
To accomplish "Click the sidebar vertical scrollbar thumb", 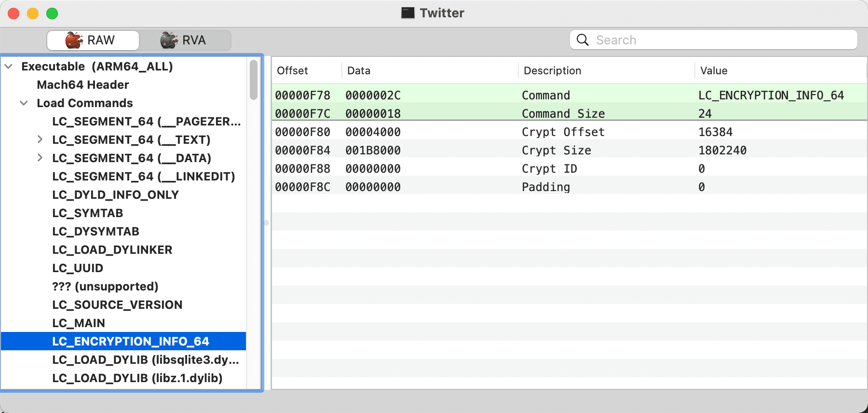I will coord(254,80).
